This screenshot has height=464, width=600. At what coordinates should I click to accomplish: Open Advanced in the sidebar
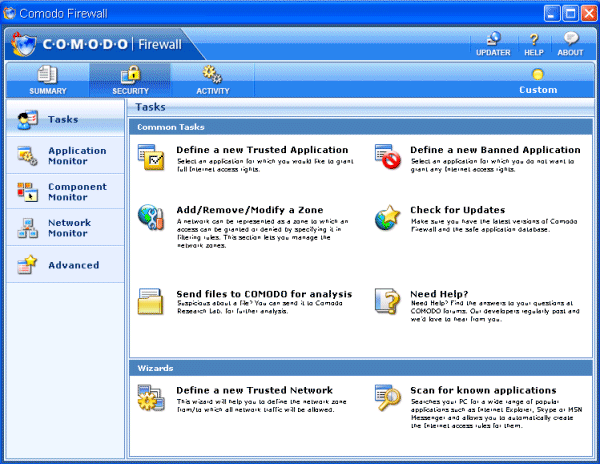65,265
